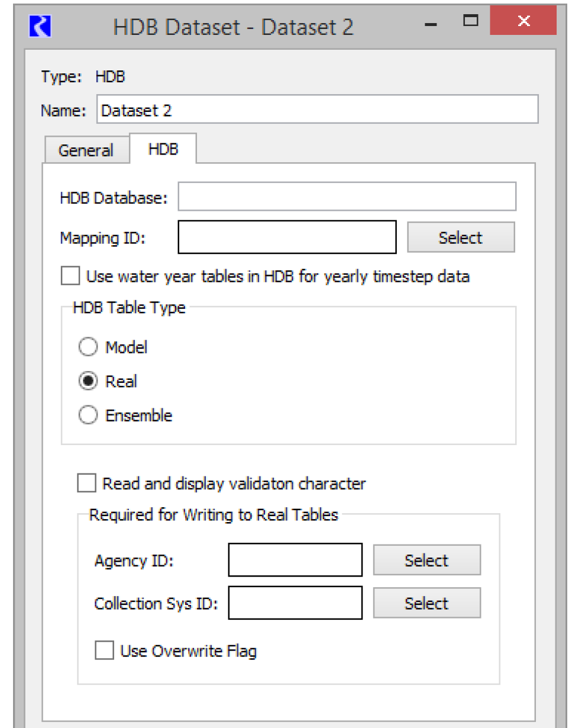Focus the HDB Database input field
The image size is (572, 728).
pos(347,197)
